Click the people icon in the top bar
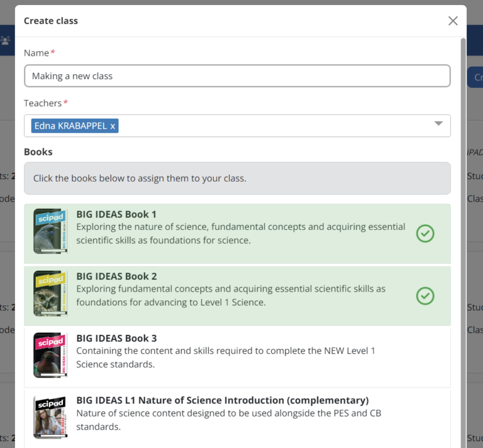 pyautogui.click(x=6, y=40)
